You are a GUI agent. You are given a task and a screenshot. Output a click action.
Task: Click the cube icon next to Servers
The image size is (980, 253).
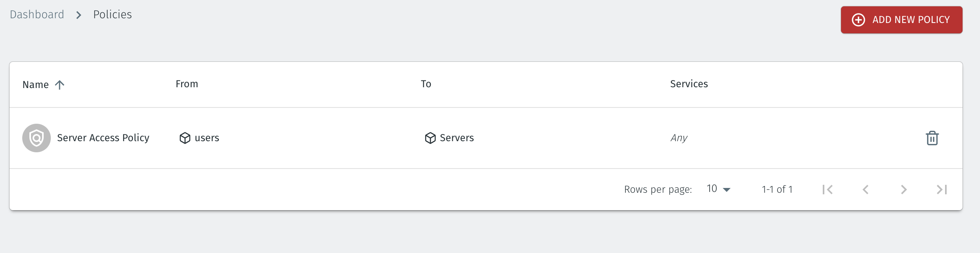point(430,138)
